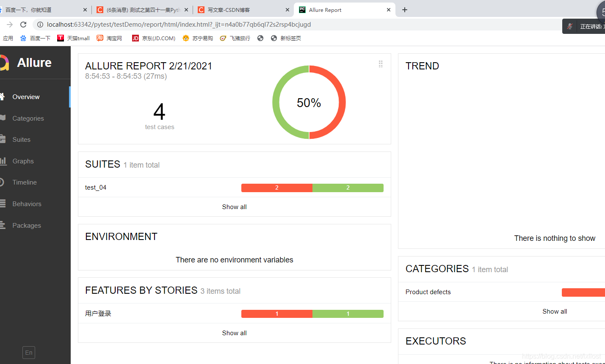Click the Categories flag icon
This screenshot has height=364, width=605.
(x=3, y=118)
